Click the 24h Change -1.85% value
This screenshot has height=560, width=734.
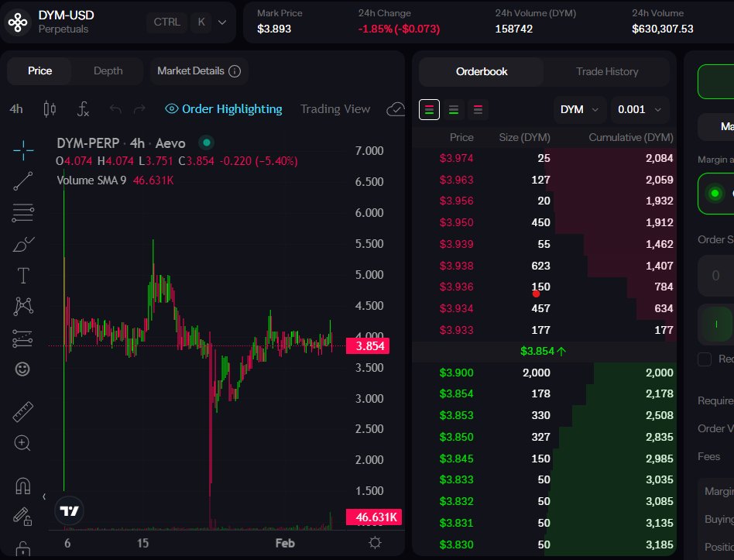click(x=399, y=29)
